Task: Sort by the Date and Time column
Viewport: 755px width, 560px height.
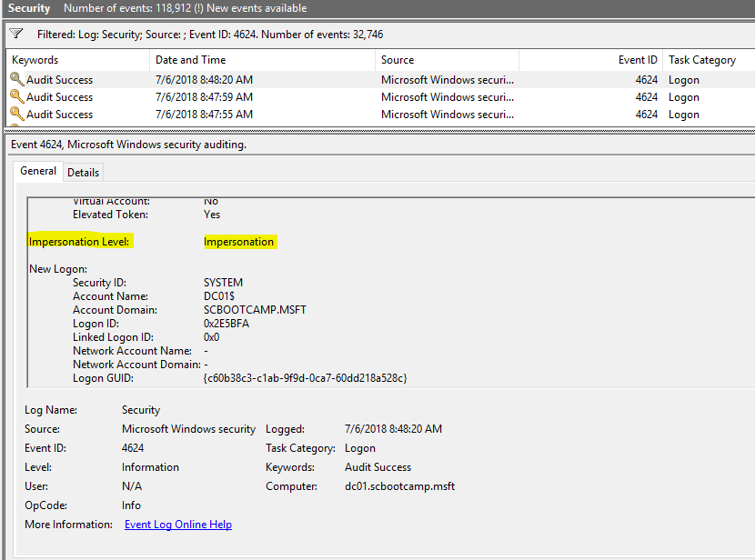Action: coord(262,60)
